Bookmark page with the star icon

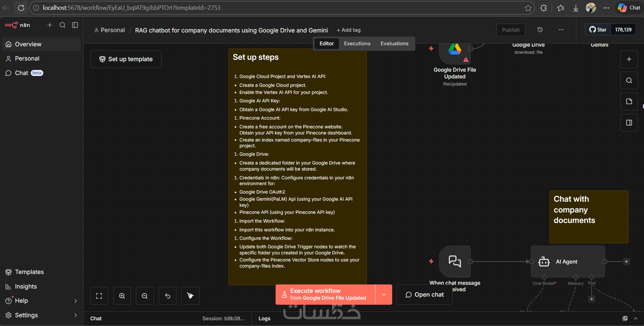point(528,8)
